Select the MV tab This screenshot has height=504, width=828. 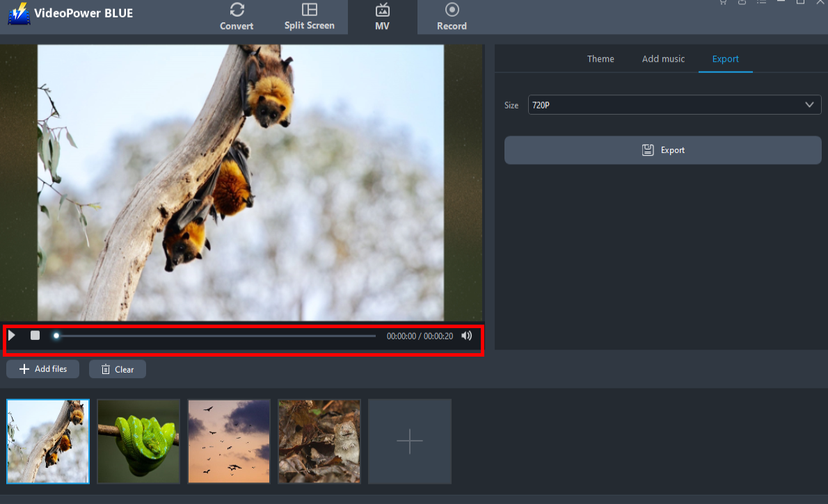tap(382, 17)
